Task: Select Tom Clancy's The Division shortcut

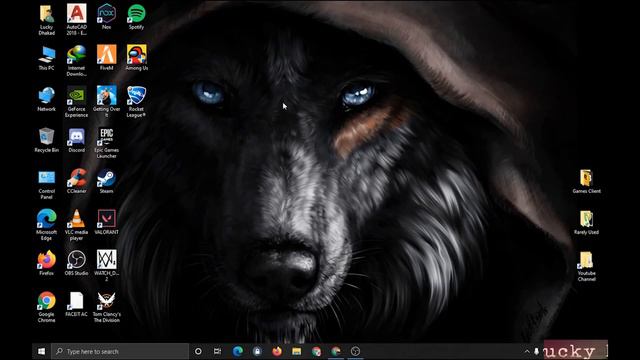Action: 107,307
